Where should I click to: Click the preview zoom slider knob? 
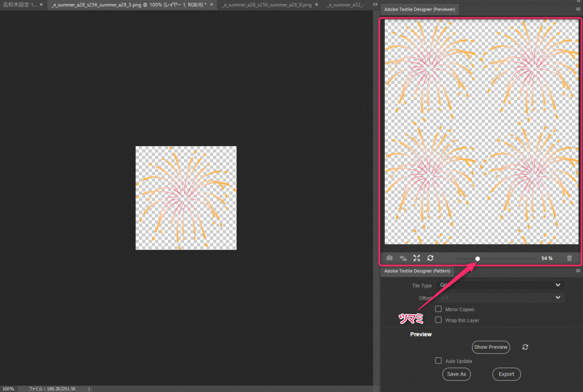tap(477, 259)
